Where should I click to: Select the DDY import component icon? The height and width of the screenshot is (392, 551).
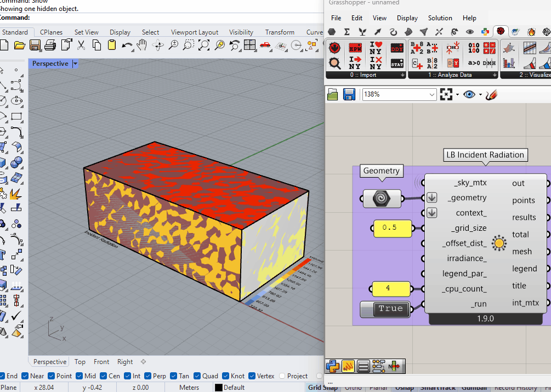pyautogui.click(x=397, y=48)
